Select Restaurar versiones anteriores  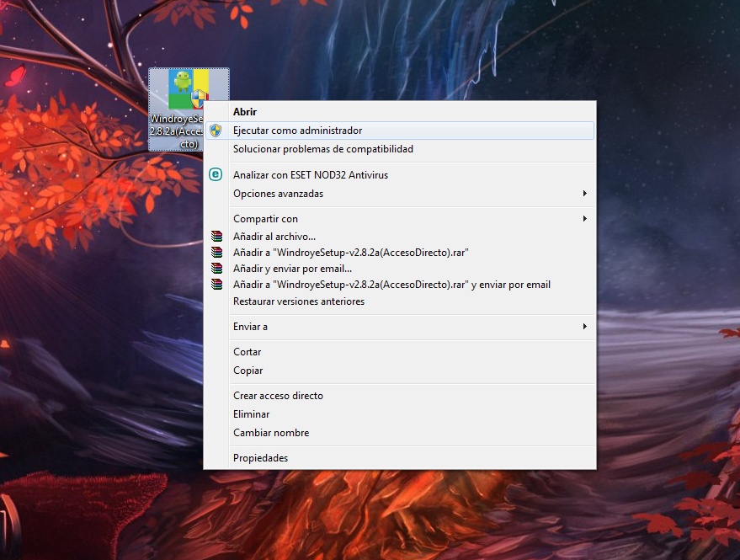pos(300,301)
